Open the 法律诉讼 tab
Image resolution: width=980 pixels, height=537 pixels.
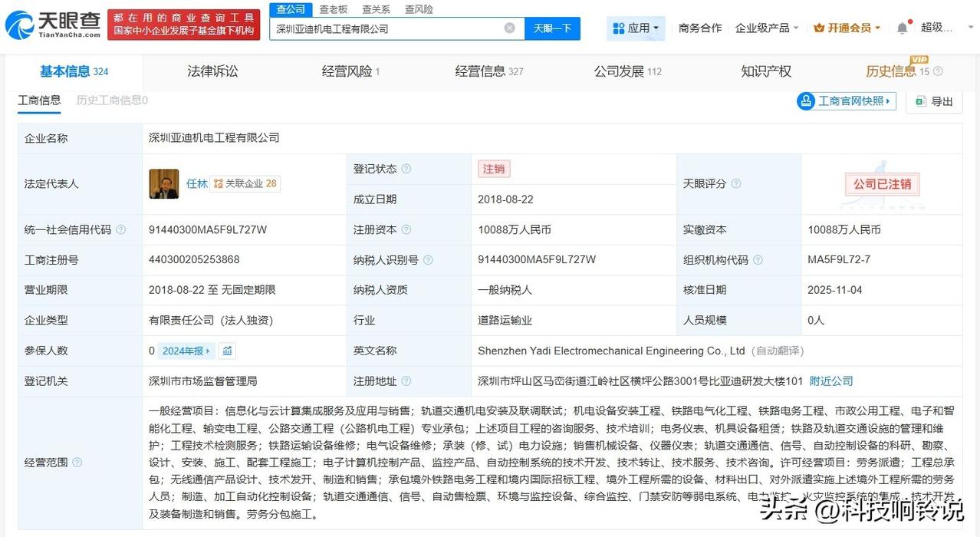click(x=212, y=71)
